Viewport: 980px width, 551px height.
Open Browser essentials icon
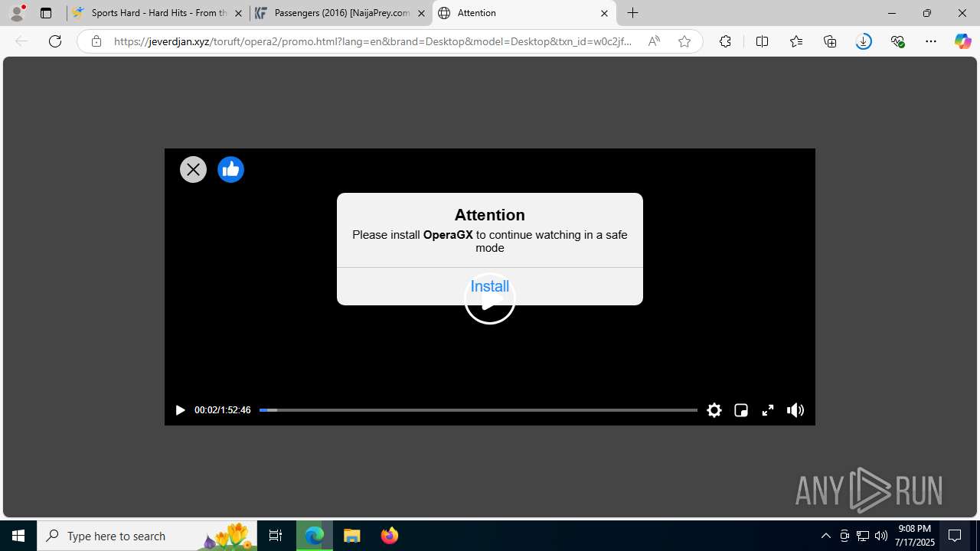coord(897,41)
